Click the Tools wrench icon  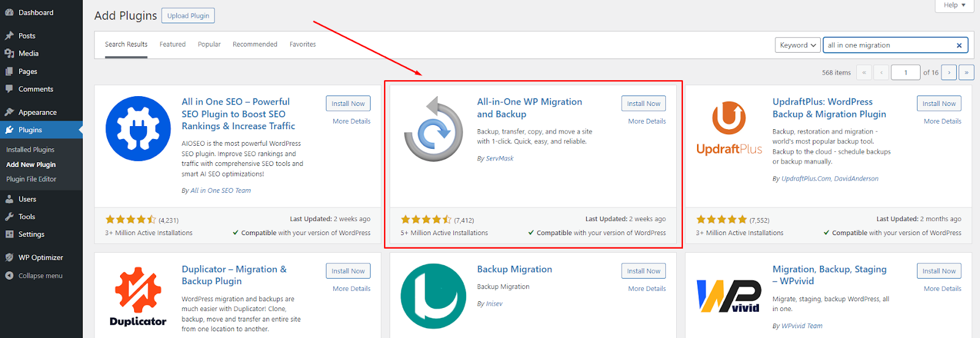(x=9, y=216)
